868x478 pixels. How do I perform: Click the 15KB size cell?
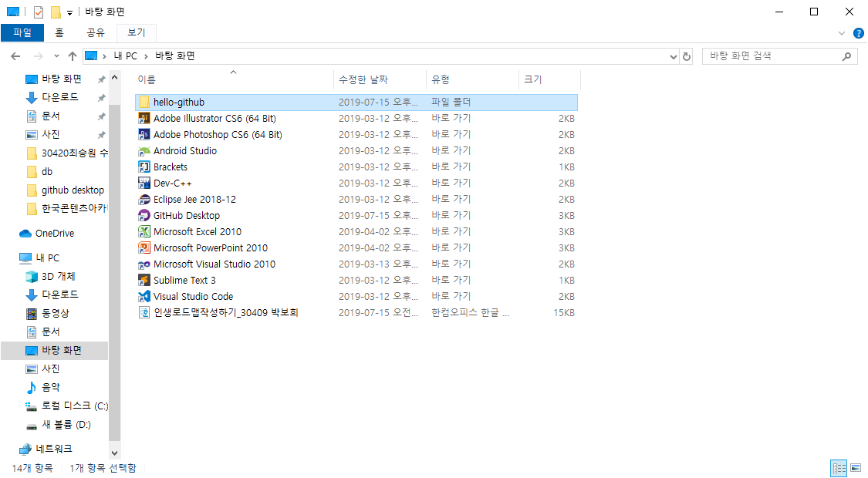(564, 312)
